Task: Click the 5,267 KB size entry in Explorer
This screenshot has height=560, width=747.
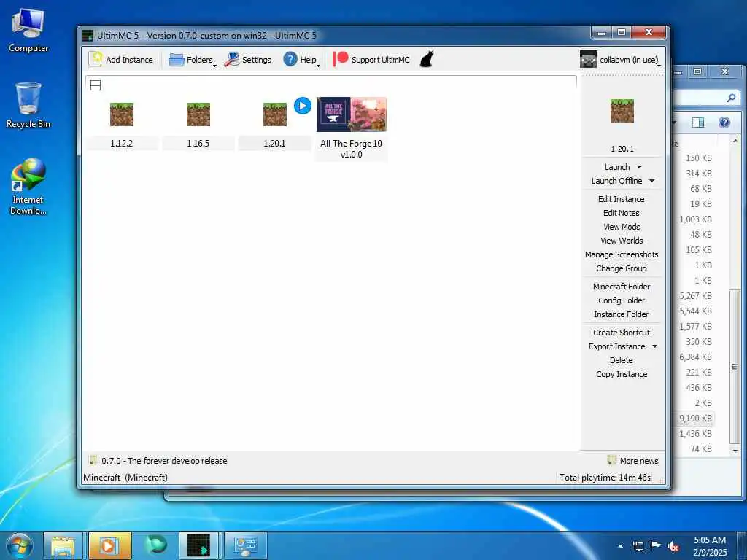Action: click(x=695, y=296)
